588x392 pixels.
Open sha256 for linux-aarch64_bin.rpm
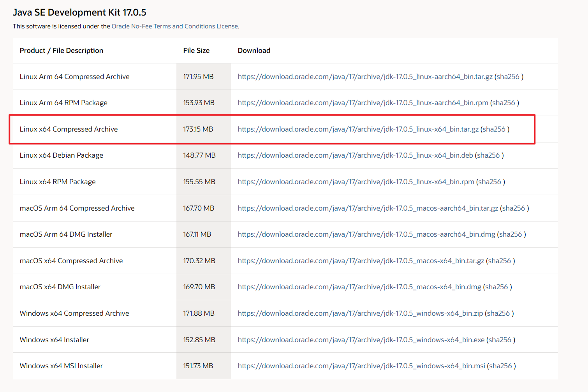(x=503, y=103)
